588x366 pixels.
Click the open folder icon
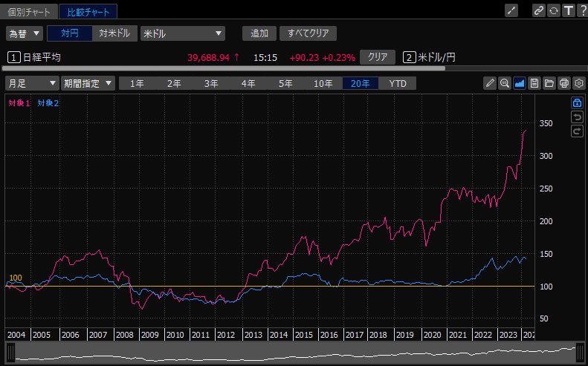(549, 83)
